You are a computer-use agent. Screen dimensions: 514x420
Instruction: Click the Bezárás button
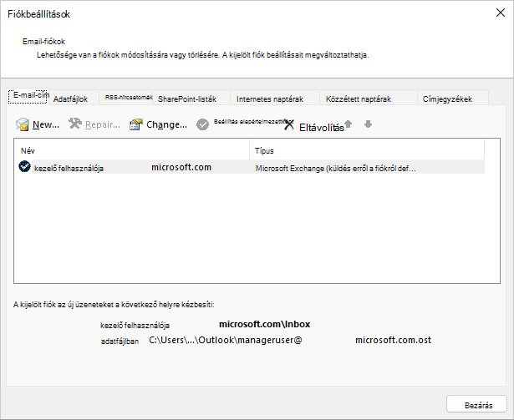[x=478, y=405]
